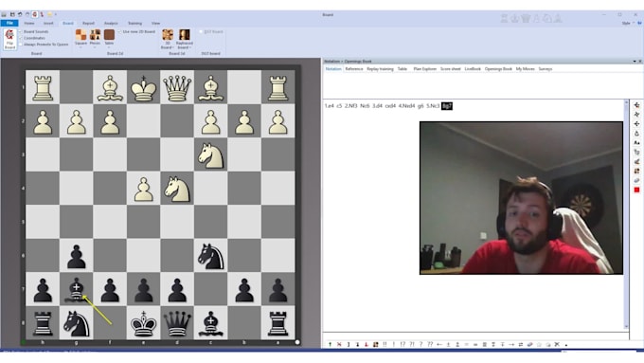The height and width of the screenshot is (363, 644).
Task: Switch to the Insert ribbon tab
Action: click(48, 24)
